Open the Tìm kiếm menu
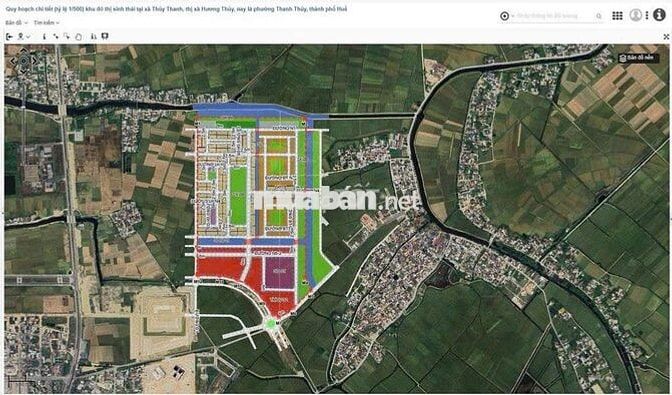This screenshot has height=395, width=672. click(46, 23)
